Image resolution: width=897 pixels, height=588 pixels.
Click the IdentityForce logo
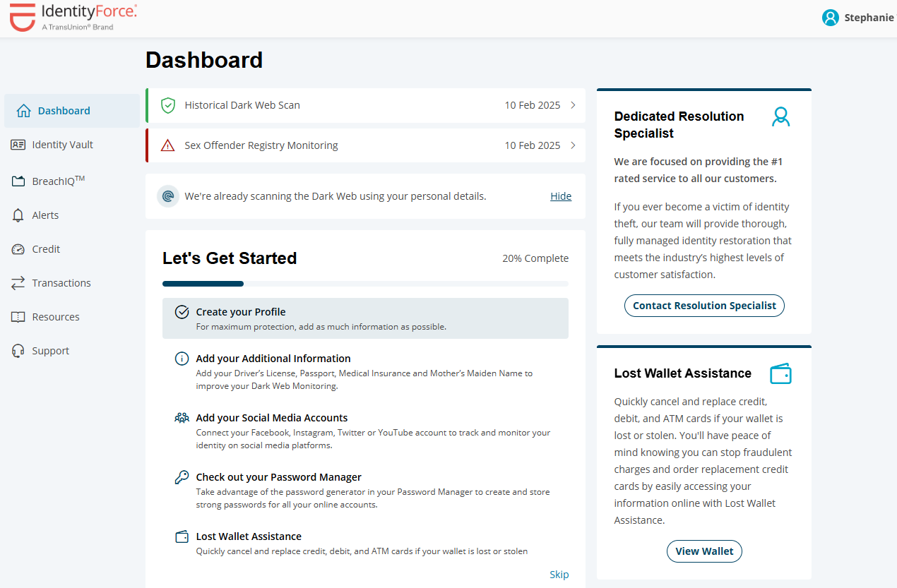tap(73, 18)
